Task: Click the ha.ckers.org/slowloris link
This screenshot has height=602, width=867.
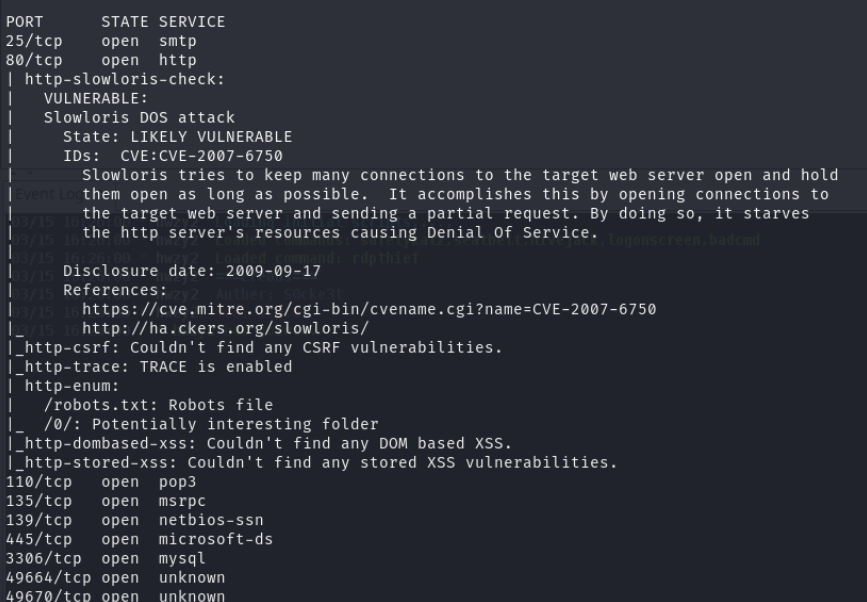Action: [x=225, y=328]
